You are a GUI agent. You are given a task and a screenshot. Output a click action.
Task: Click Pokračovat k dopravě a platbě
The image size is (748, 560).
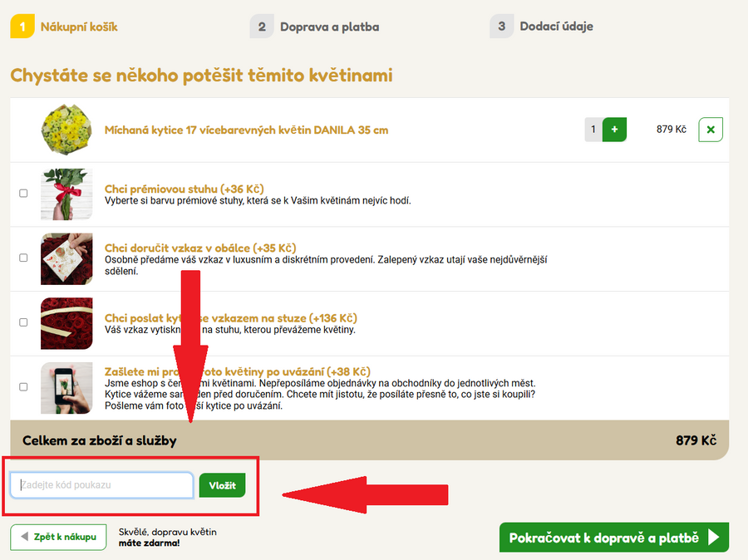[613, 538]
